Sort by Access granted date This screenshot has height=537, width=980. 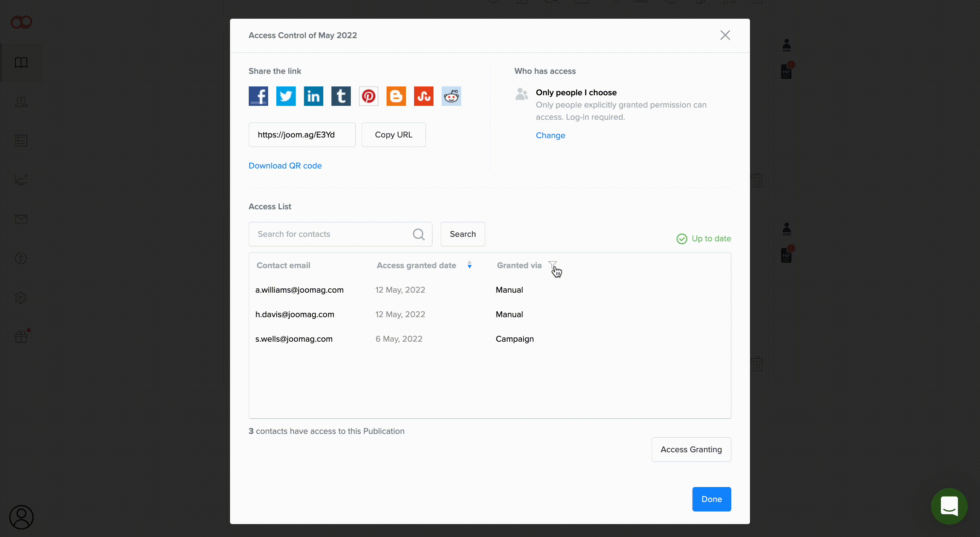tap(470, 265)
